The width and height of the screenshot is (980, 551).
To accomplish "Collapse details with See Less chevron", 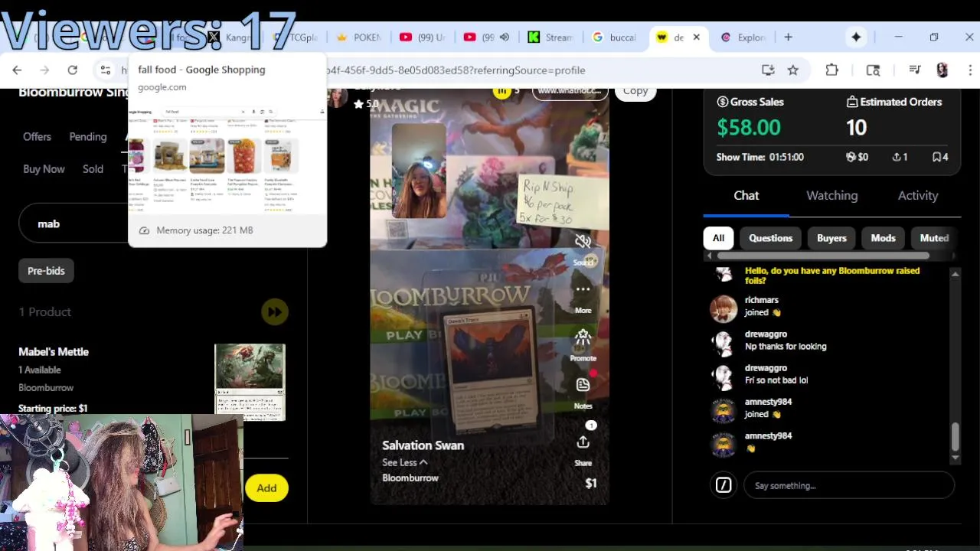I will pyautogui.click(x=404, y=462).
